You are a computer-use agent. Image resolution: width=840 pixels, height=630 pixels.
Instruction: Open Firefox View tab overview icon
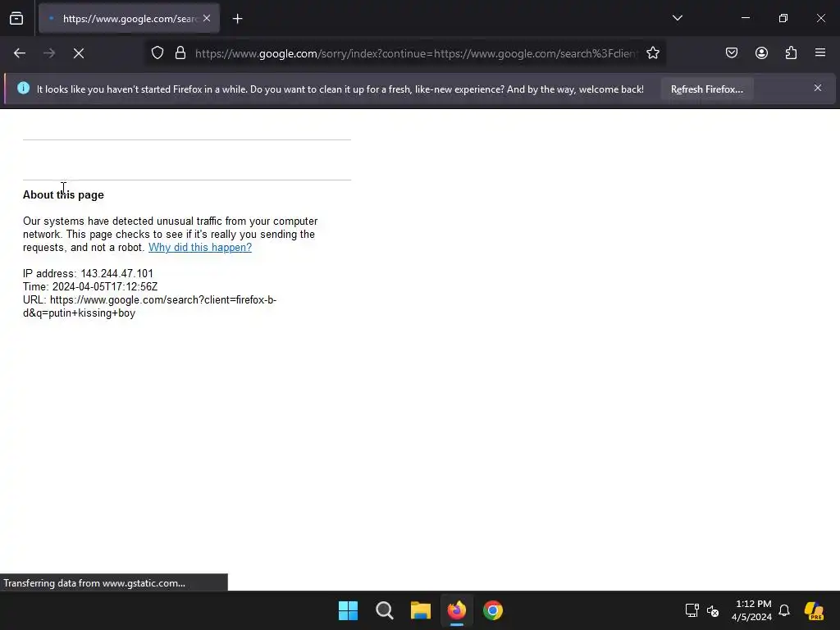pos(16,19)
